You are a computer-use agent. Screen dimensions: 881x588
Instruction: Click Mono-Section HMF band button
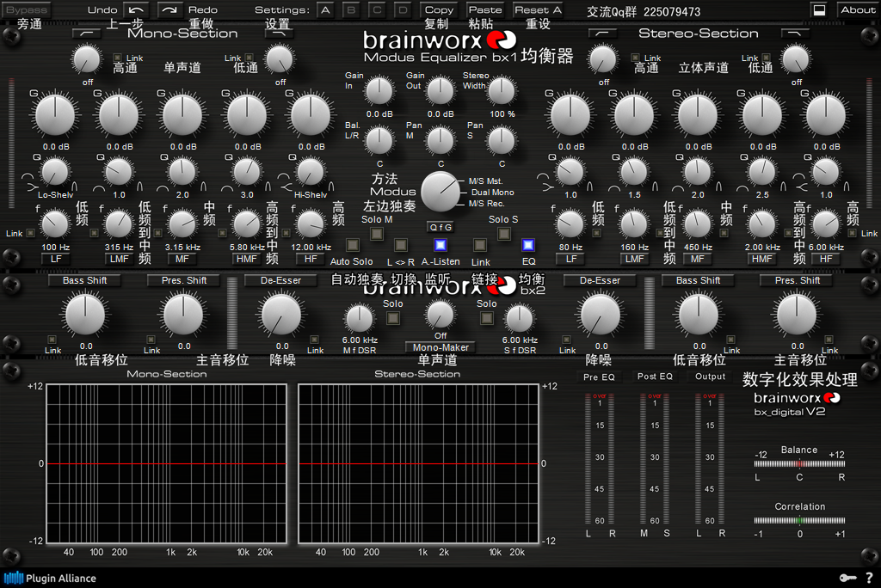point(247,259)
